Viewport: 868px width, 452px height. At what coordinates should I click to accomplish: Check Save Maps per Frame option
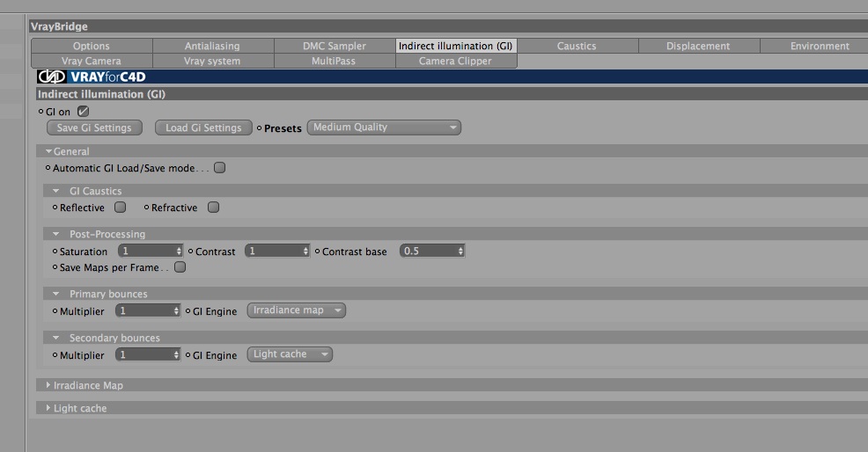point(180,267)
